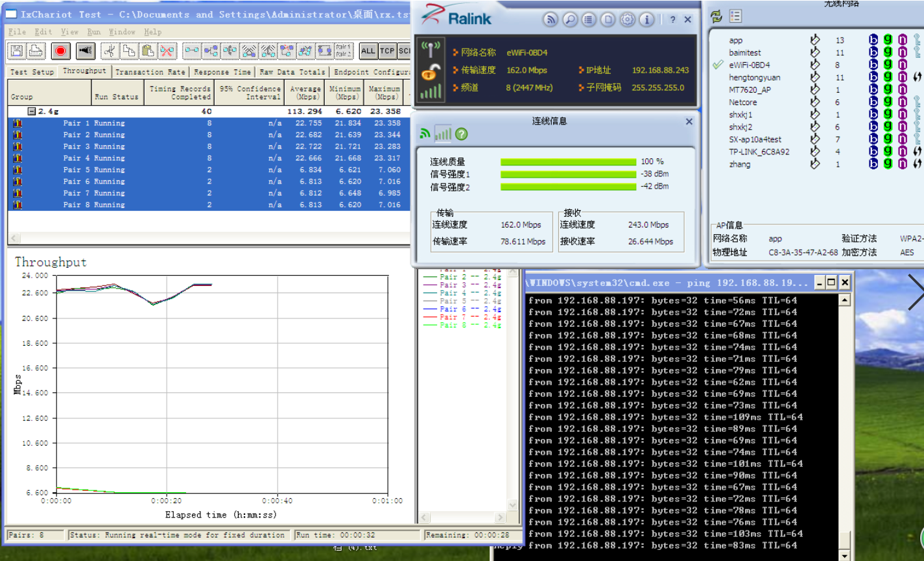Click the Ralink wireless radar icon
924x561 pixels.
[551, 19]
